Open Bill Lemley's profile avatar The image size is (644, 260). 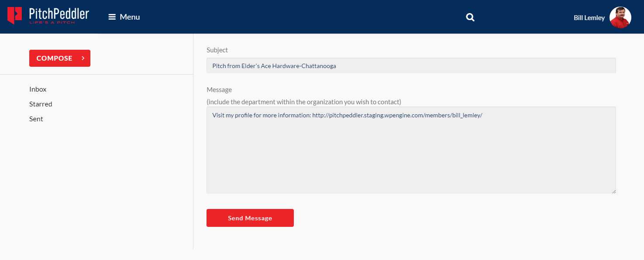click(x=620, y=17)
